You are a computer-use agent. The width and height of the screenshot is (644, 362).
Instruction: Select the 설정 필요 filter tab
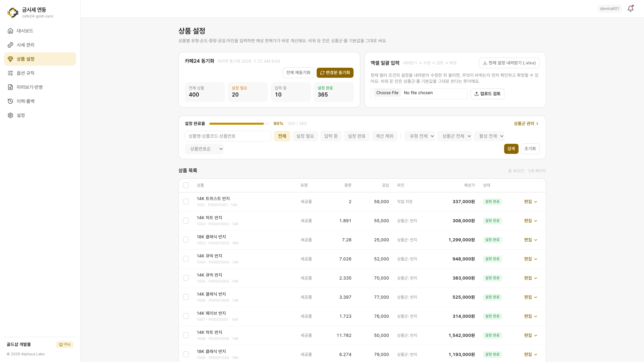click(305, 136)
